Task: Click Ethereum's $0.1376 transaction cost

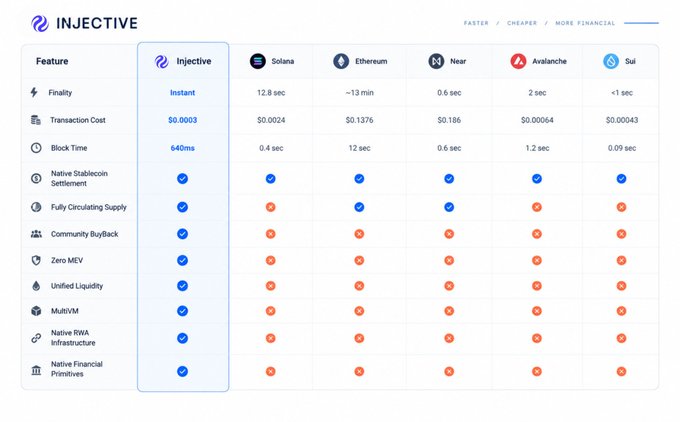Action: click(360, 120)
